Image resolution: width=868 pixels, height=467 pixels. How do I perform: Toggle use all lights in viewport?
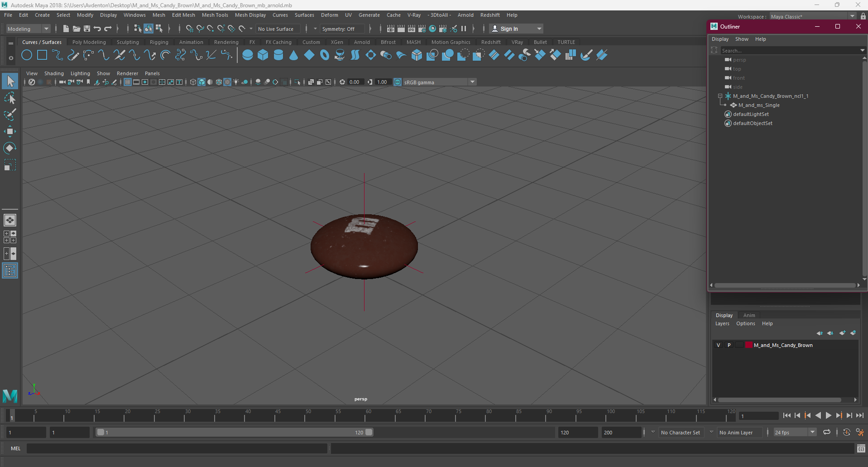pos(236,82)
